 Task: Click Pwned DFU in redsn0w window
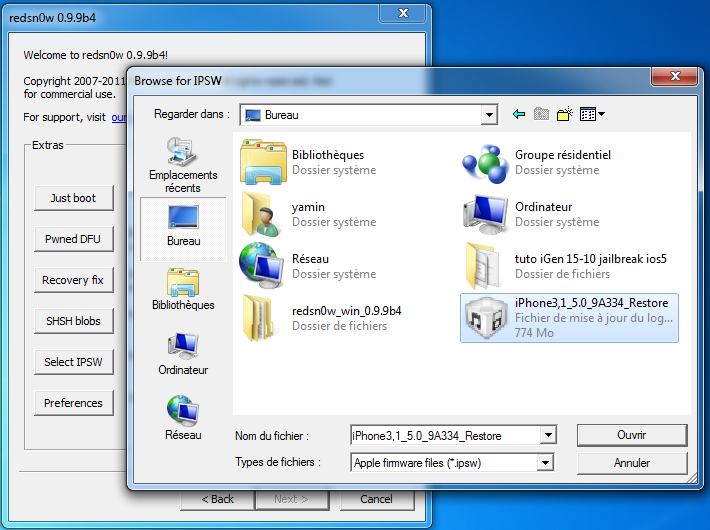tap(73, 239)
